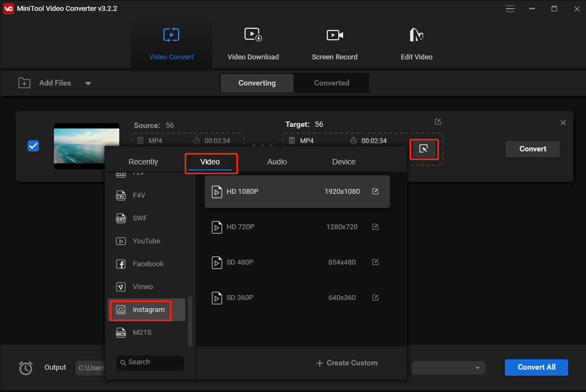
Task: Select the SD 360P preset
Action: 297,298
